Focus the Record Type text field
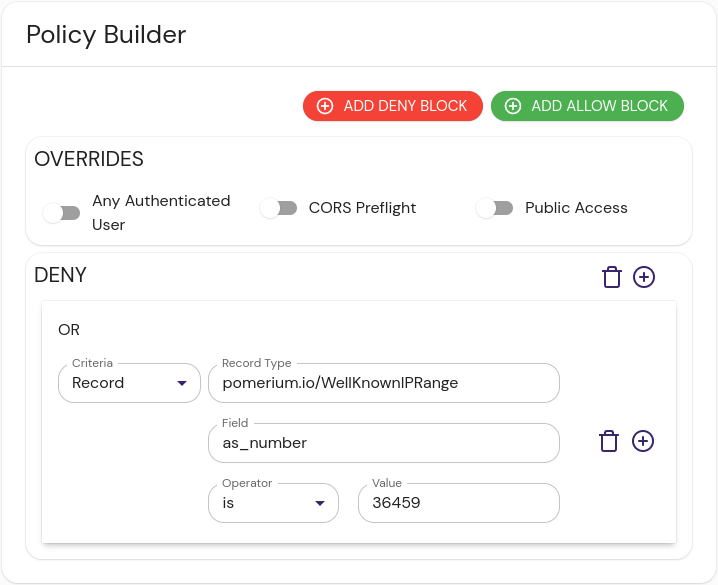The width and height of the screenshot is (718, 585). point(383,383)
